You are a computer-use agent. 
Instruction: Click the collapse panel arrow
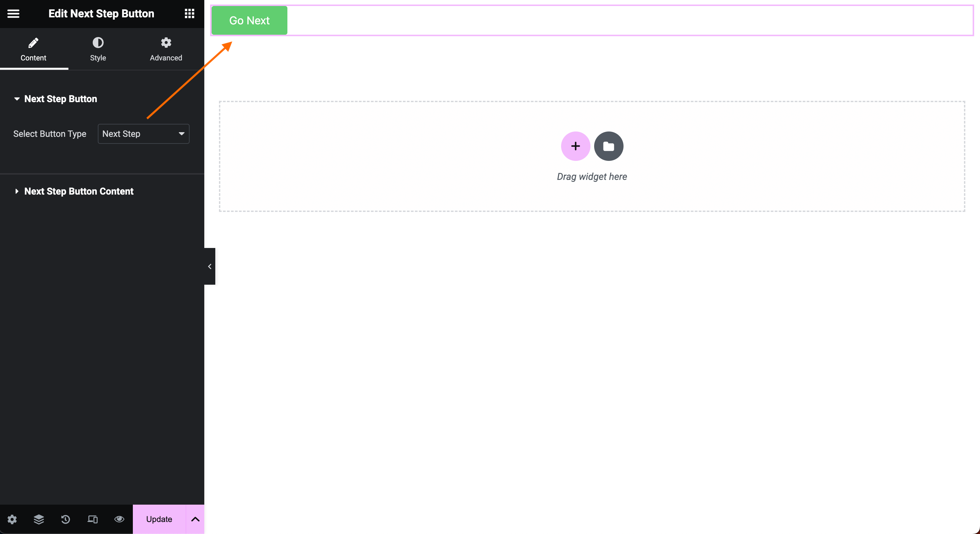click(209, 266)
